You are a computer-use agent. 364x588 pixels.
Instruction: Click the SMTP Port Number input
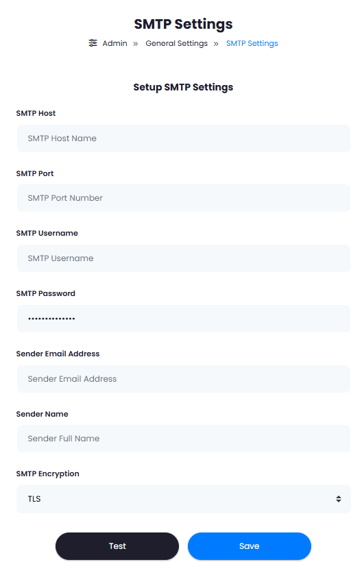[184, 198]
